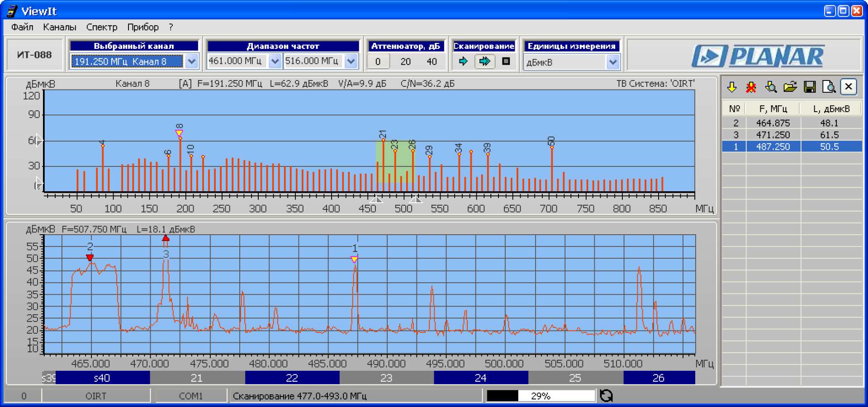
Task: Click left range triangle on upper frequency axis
Action: point(376,199)
